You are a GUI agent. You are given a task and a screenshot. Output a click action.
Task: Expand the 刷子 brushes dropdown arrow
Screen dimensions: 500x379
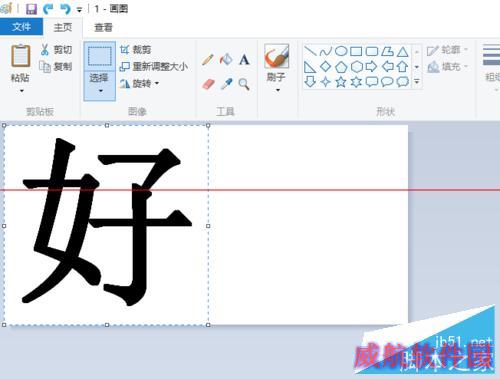pos(278,90)
